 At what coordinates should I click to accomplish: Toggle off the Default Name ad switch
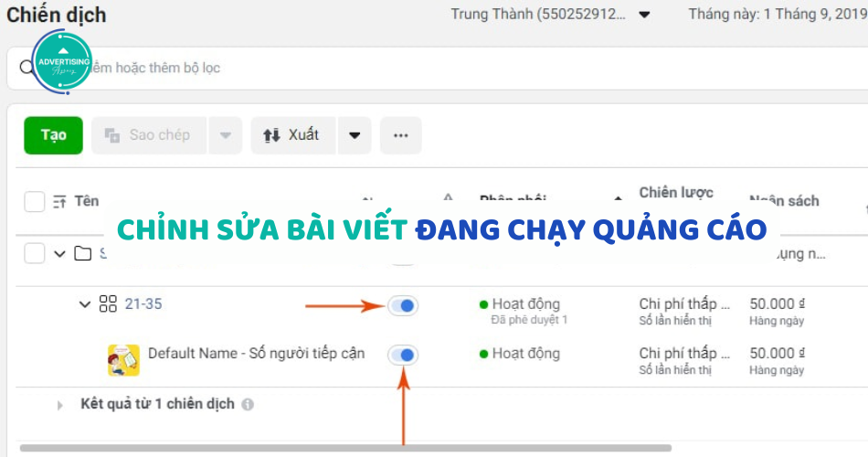(402, 355)
